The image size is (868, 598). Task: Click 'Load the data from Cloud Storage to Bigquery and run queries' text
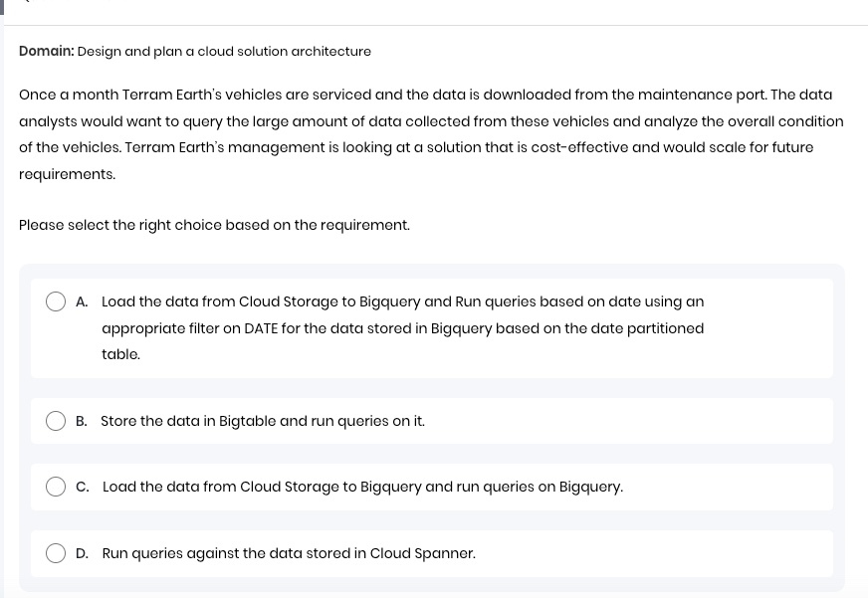click(x=362, y=487)
